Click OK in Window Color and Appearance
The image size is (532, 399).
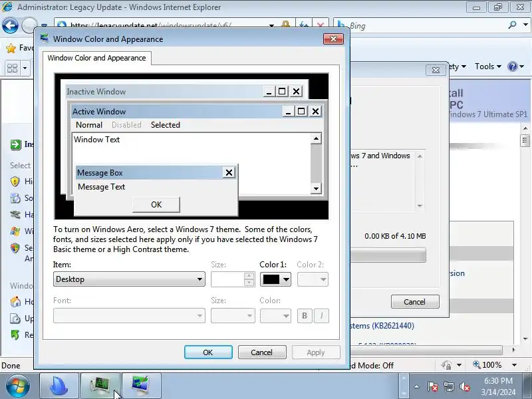(x=208, y=352)
